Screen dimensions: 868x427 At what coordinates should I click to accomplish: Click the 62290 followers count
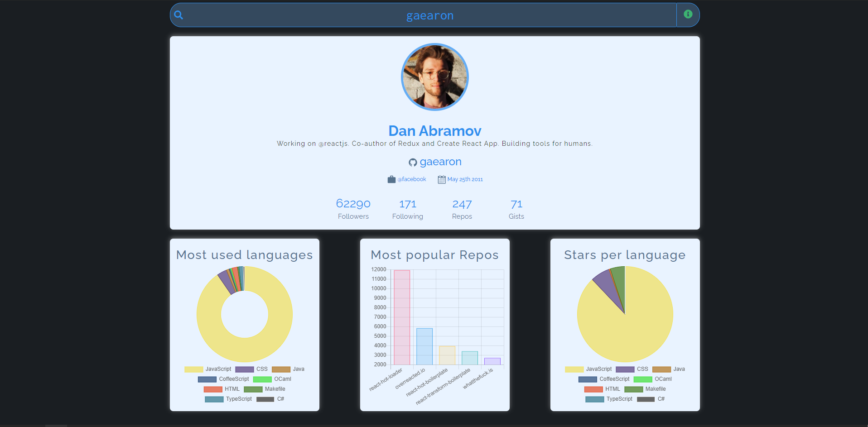353,204
